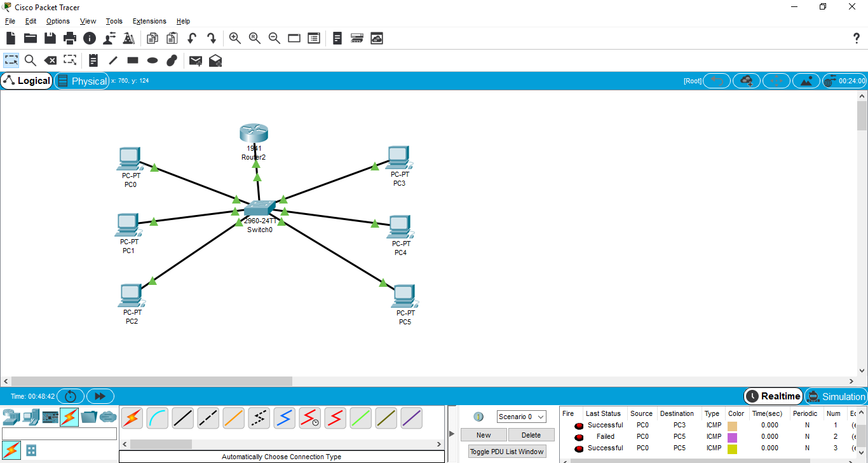Choose copper cross-over dashed cable
This screenshot has height=463, width=868.
tap(208, 418)
